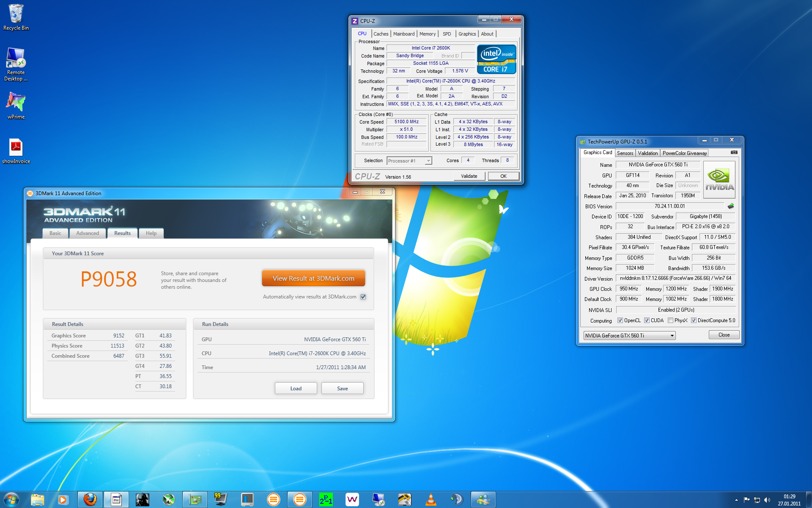Click the Windows Start orb
Screen dimensions: 812x508
tap(11, 500)
